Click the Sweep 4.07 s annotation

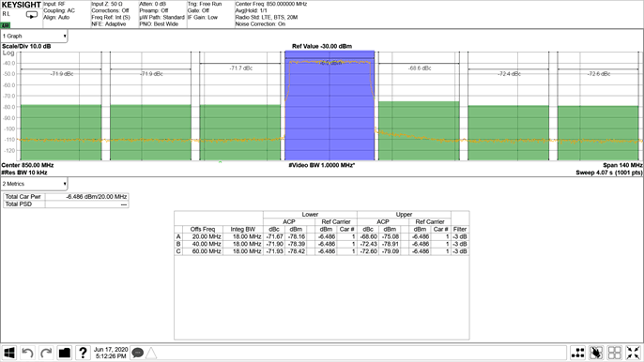[609, 173]
